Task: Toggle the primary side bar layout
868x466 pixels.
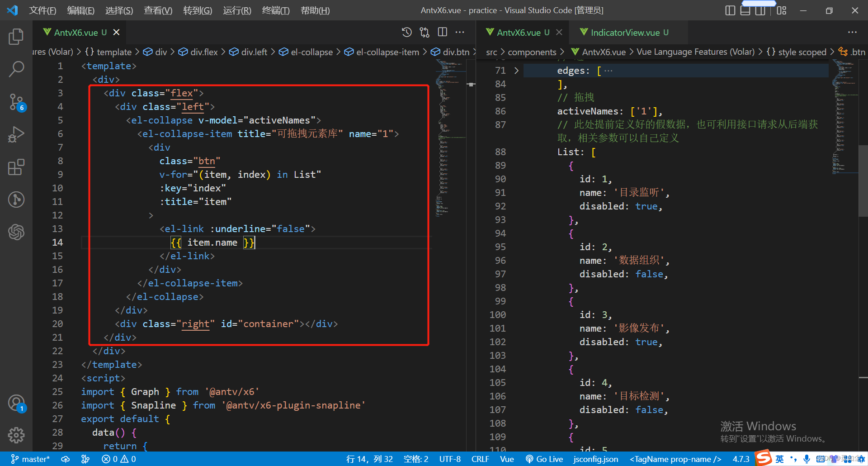Action: coord(730,10)
